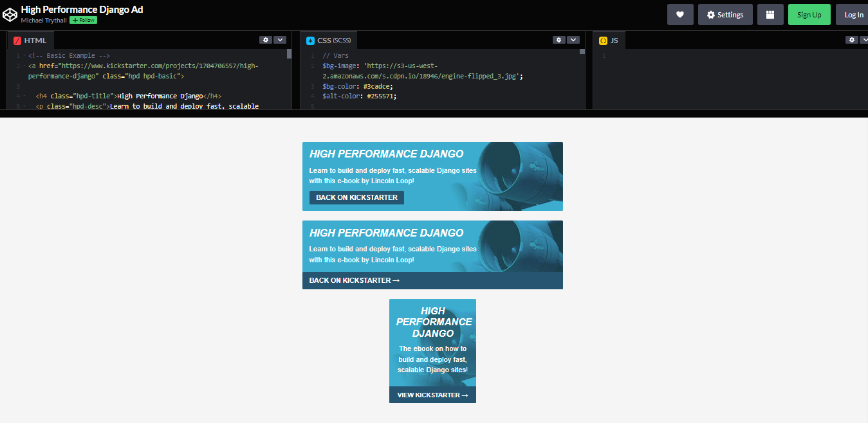Click the Sign Up button

click(x=809, y=14)
